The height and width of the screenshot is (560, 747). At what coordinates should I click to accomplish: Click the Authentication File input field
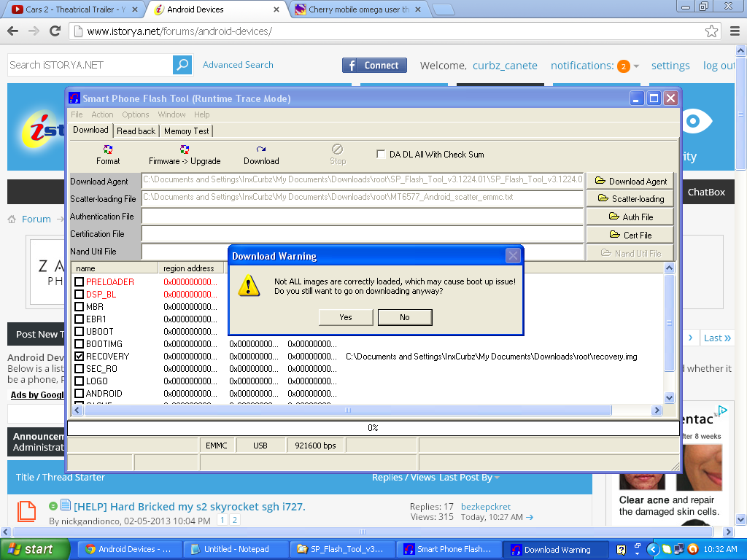point(363,216)
